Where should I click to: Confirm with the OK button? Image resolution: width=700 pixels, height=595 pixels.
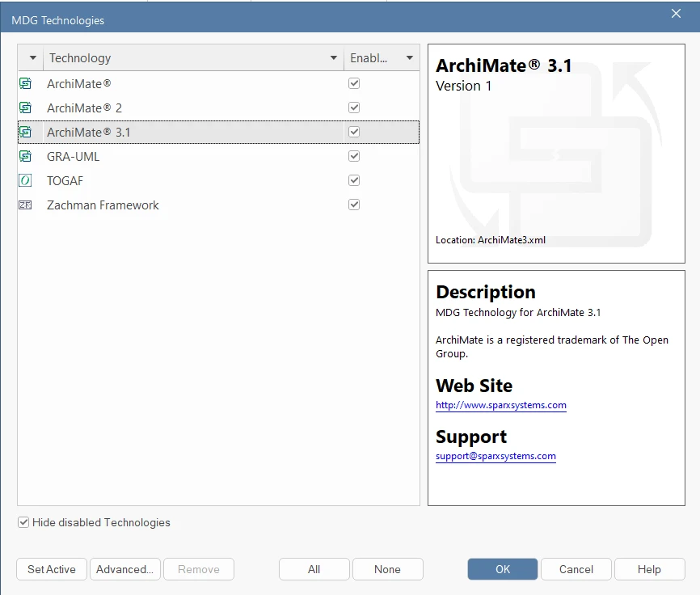tap(503, 569)
